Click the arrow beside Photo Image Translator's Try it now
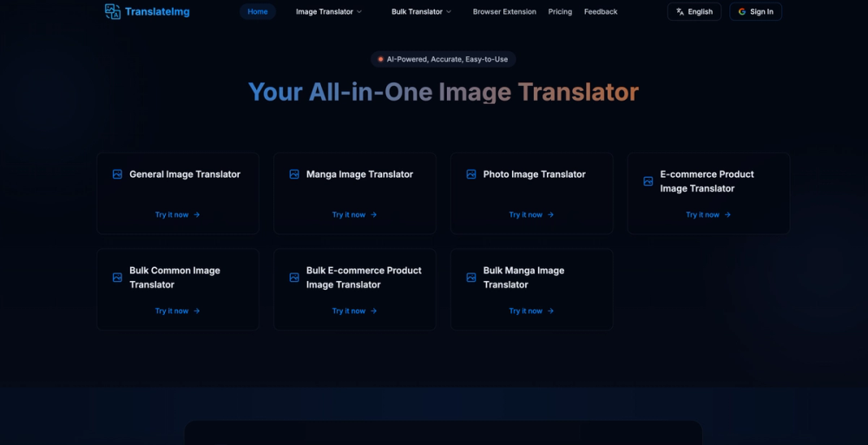Screen dimensions: 868x445 [x=550, y=215]
